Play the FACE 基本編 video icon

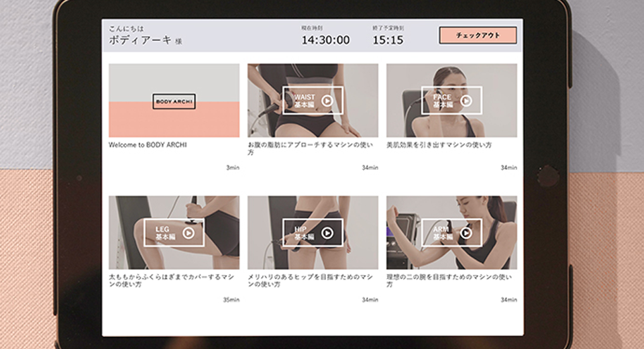click(x=466, y=101)
